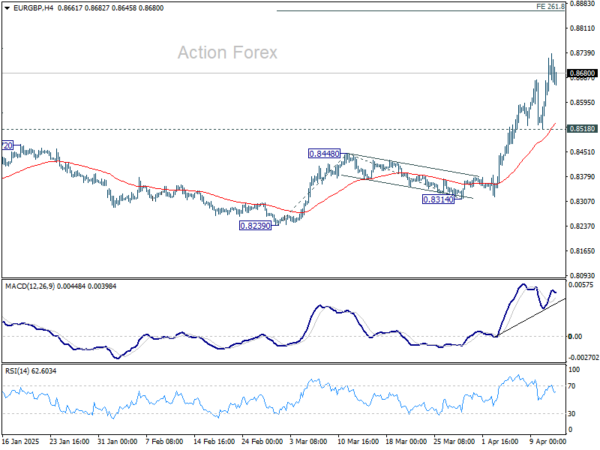Click the 0.85950 price axis value
Screen dimensions: 600x450
point(582,103)
